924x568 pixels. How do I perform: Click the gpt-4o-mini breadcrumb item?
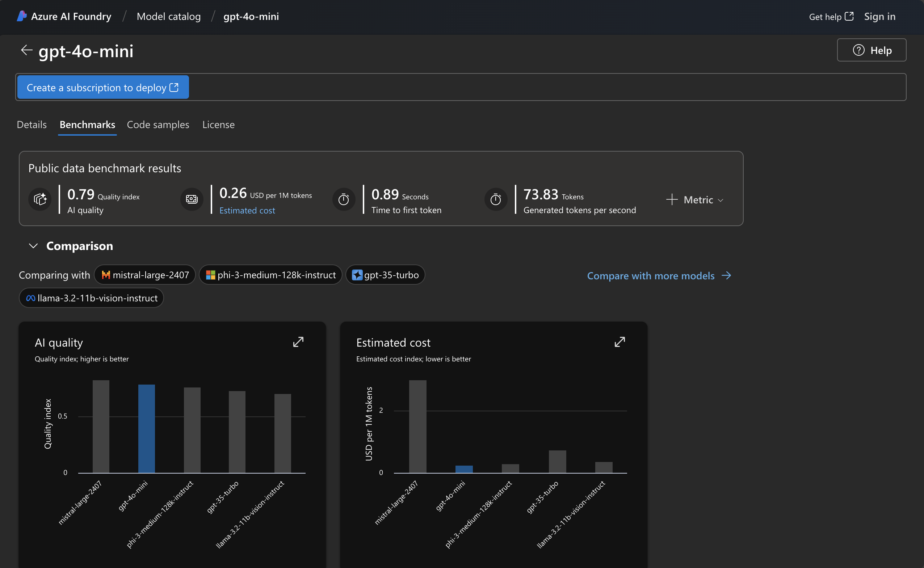click(x=251, y=17)
